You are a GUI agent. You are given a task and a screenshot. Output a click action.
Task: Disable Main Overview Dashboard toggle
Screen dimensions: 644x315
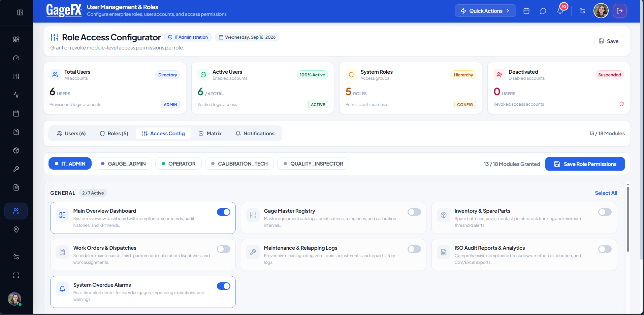pos(224,212)
